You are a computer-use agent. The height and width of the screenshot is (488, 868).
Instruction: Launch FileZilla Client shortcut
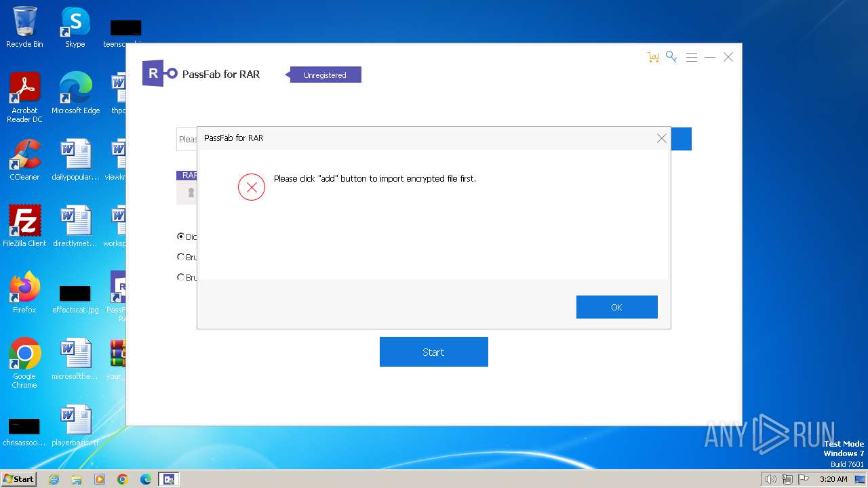[24, 226]
